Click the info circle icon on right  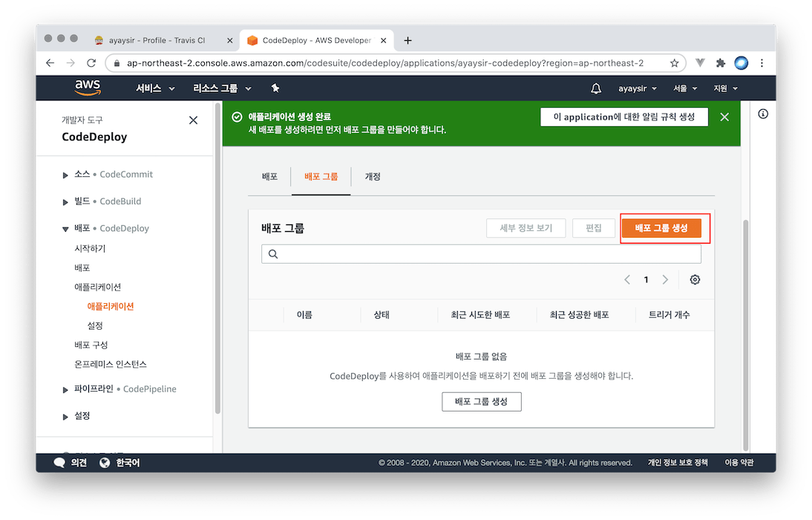[x=763, y=114]
